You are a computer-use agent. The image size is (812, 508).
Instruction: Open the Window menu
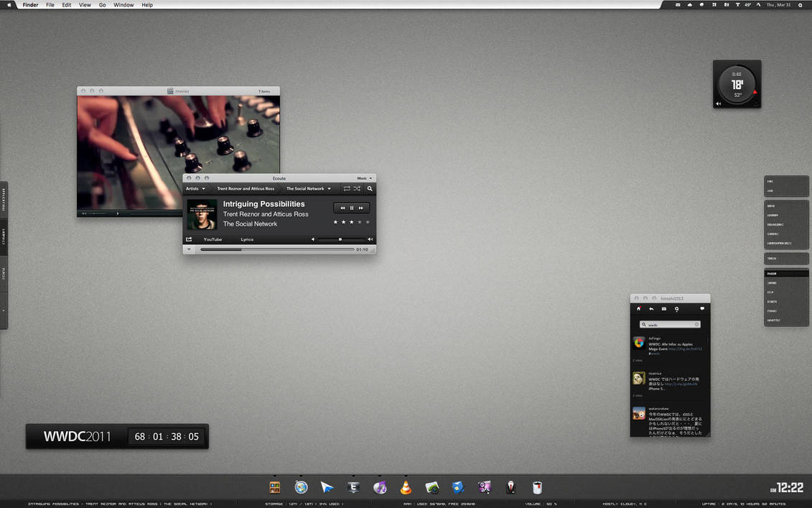click(x=123, y=4)
